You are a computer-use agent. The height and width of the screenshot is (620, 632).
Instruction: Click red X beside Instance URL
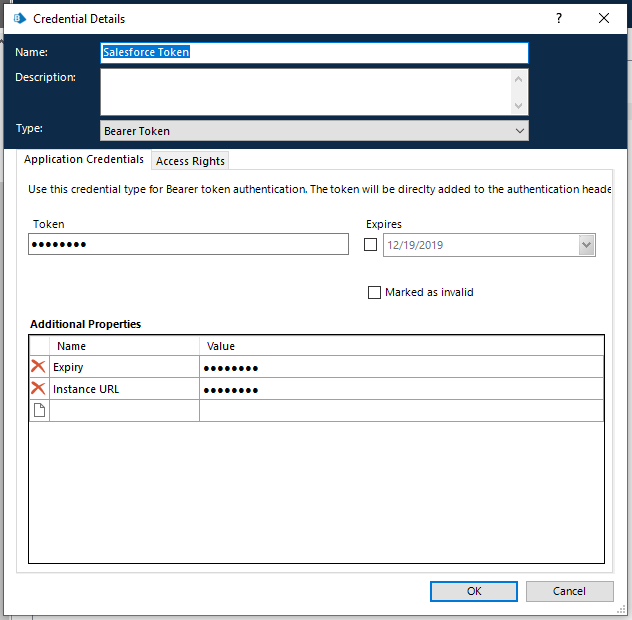coord(39,389)
